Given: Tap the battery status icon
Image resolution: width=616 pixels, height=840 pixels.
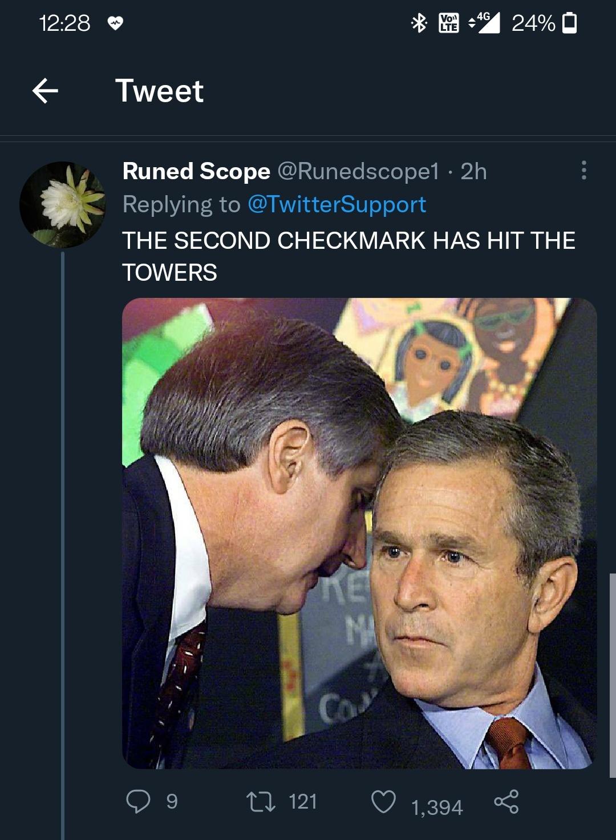Looking at the screenshot, I should 569,23.
